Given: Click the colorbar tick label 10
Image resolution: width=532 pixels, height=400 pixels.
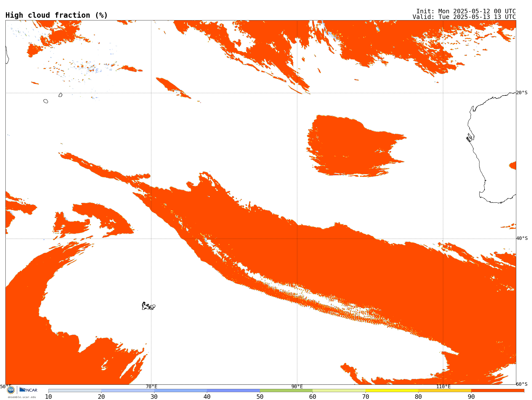Looking at the screenshot, I should pos(49,397).
